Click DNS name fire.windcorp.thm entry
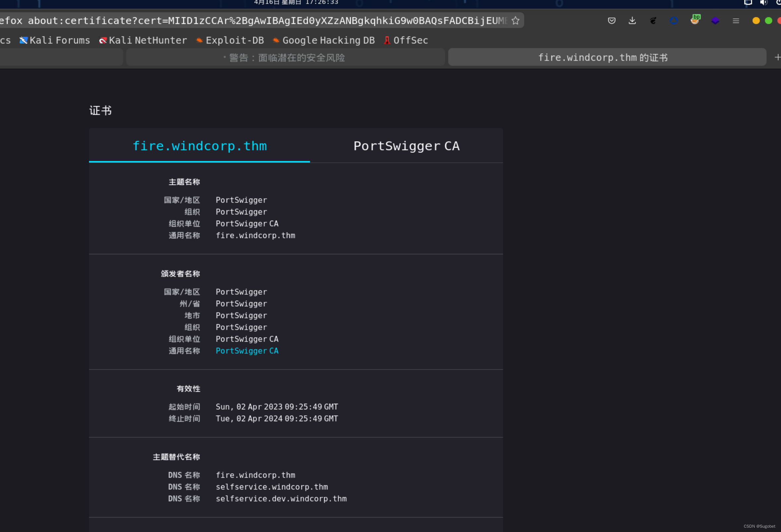The width and height of the screenshot is (781, 532). click(x=255, y=475)
